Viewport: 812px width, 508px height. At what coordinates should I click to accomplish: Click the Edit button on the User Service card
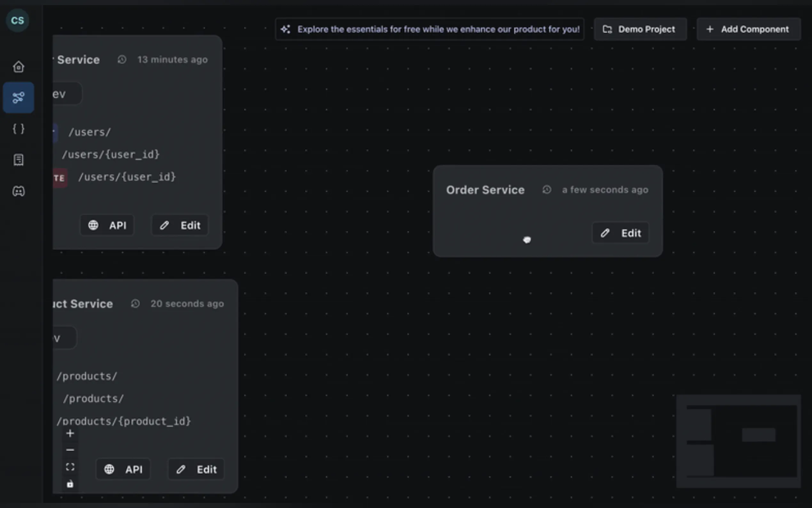pos(180,225)
